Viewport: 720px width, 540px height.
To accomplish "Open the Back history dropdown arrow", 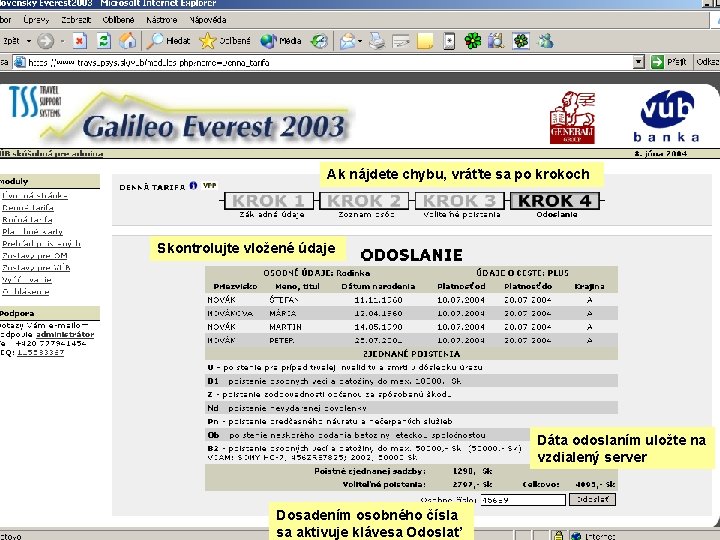I will tap(29, 41).
